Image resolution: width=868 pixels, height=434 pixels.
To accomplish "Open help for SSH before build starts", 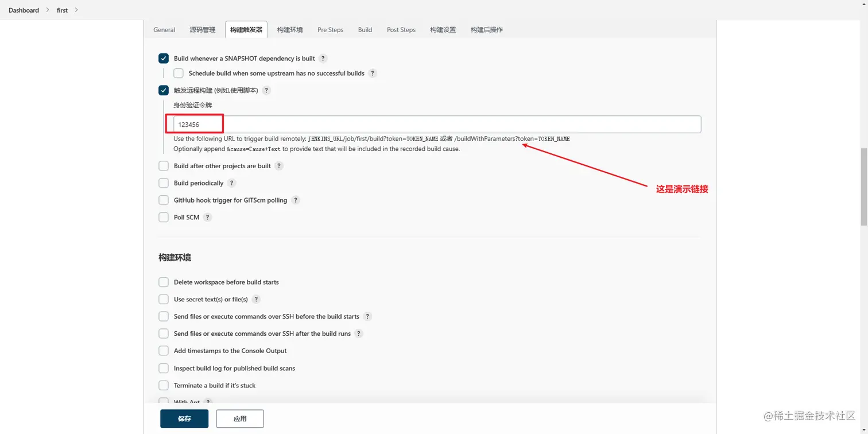I will [x=367, y=316].
